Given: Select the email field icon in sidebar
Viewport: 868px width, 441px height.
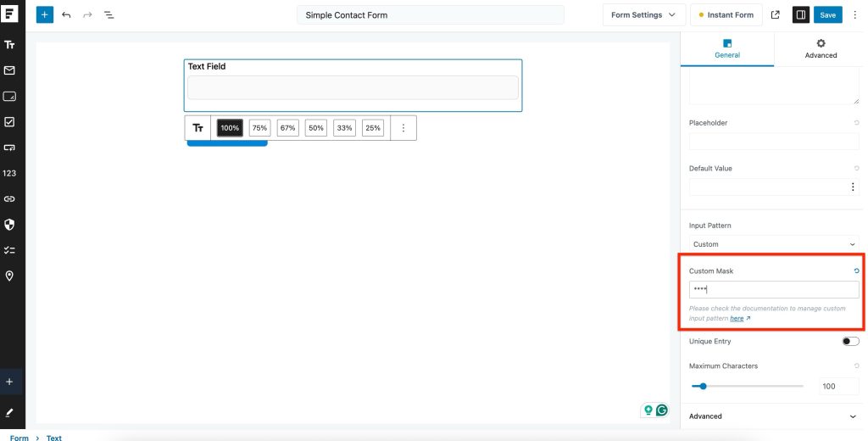Looking at the screenshot, I should pos(9,70).
